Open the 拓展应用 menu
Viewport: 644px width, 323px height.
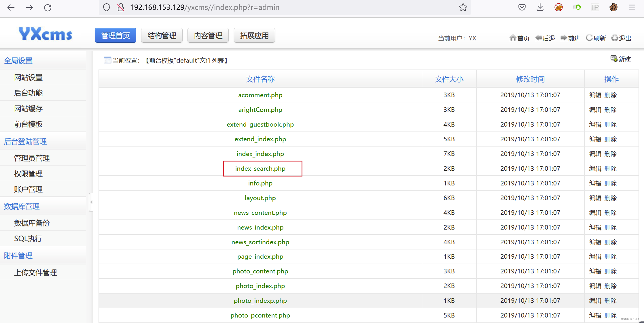coord(254,35)
